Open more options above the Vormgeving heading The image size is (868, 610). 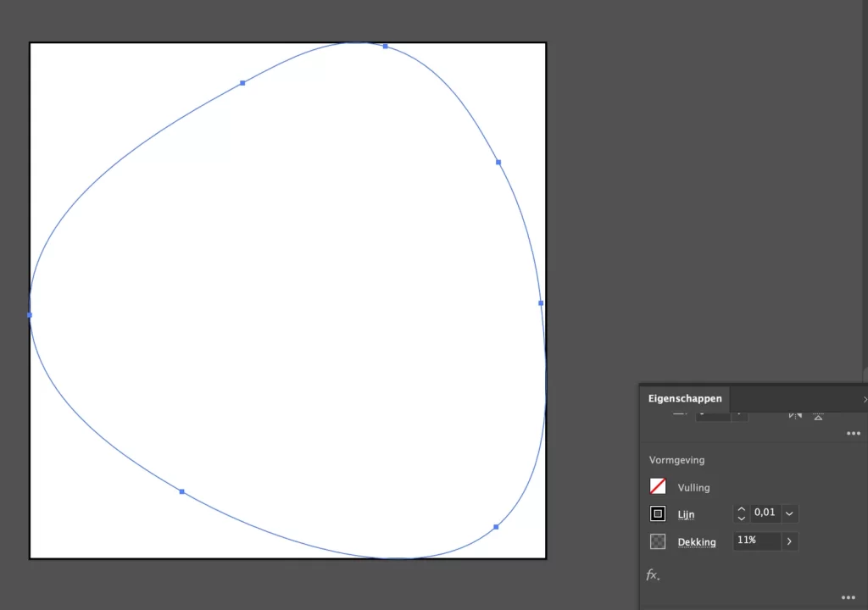pos(854,434)
